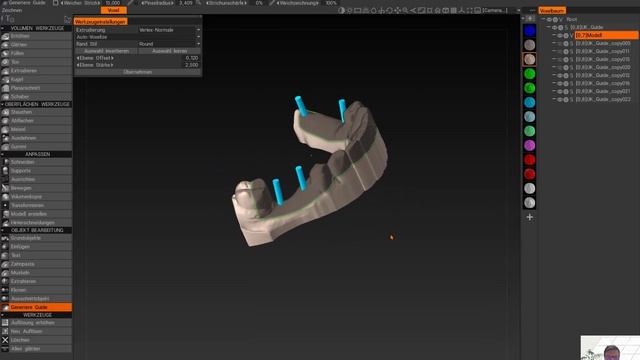Screen dimensions: 640x360
Task: Select the Zahnpasta tool
Action: (x=36, y=264)
